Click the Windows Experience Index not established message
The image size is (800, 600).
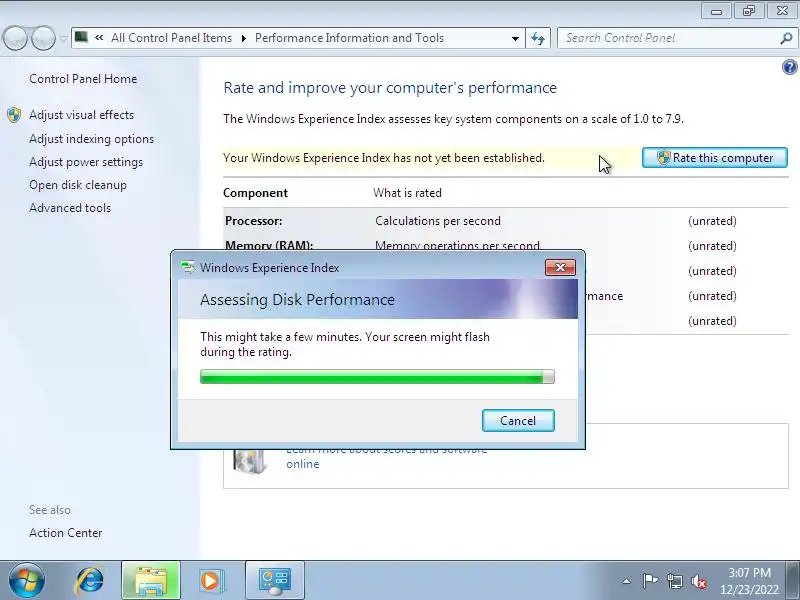[x=384, y=158]
